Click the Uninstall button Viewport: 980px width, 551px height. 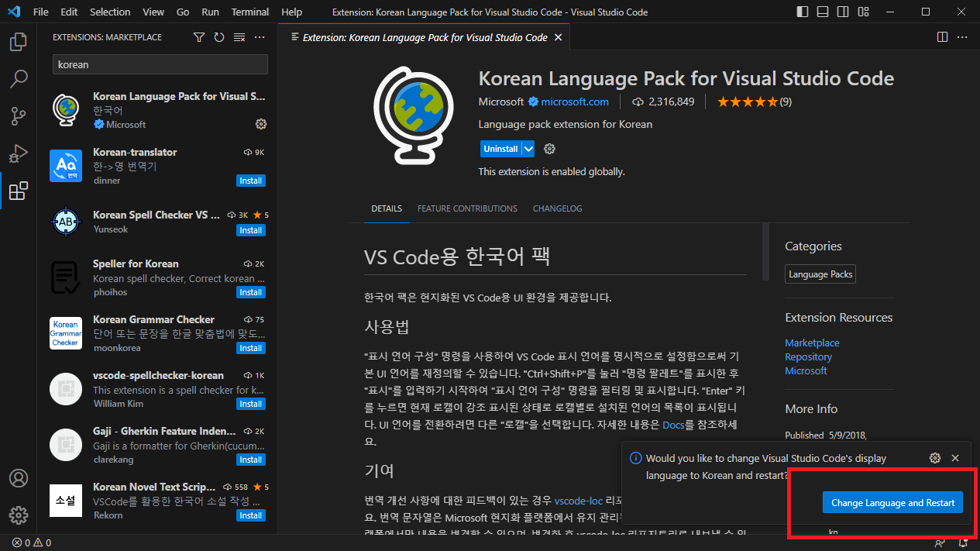[500, 149]
